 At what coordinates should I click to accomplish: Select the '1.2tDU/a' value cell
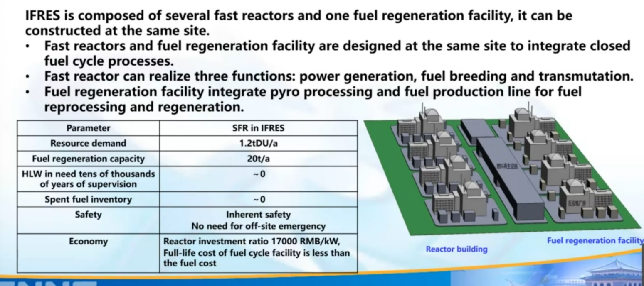point(258,143)
